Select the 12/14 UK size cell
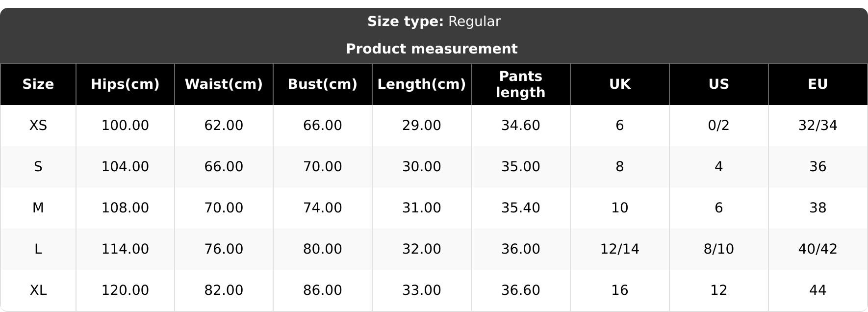The image size is (868, 312). pyautogui.click(x=619, y=249)
